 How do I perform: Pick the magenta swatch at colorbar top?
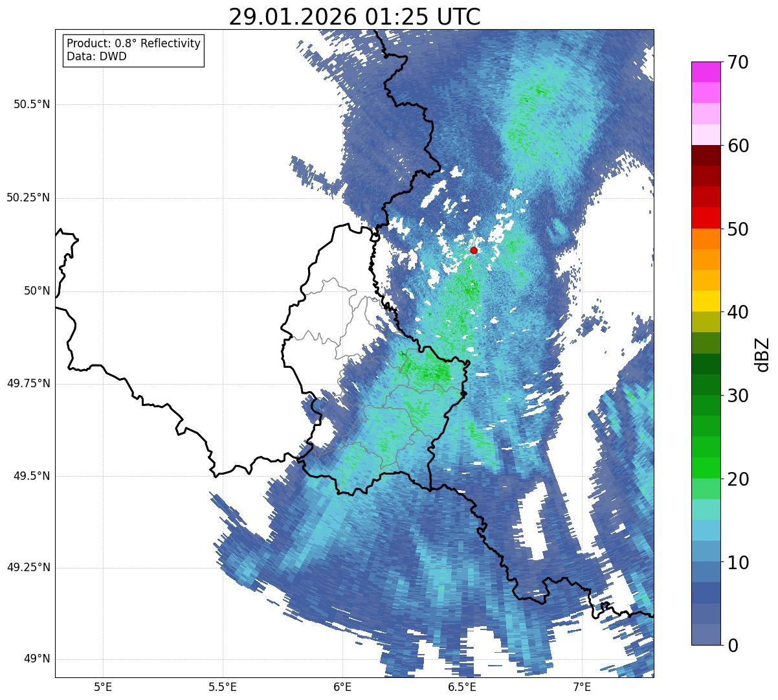click(706, 73)
